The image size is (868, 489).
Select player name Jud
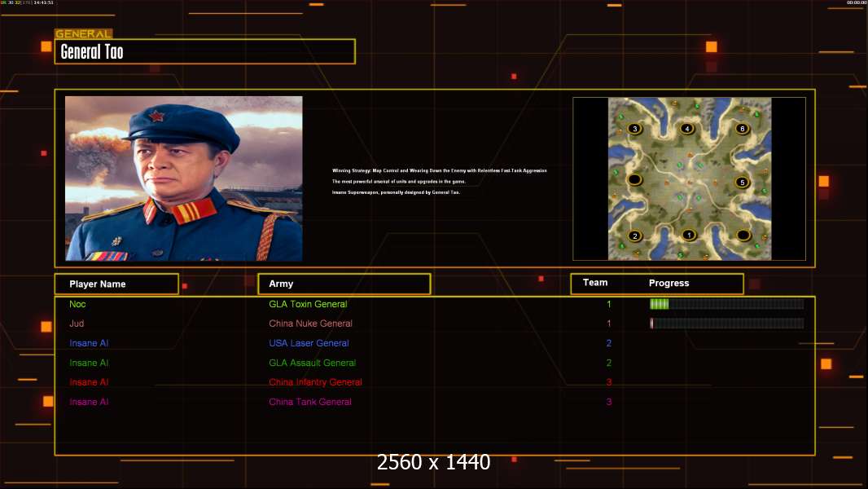point(77,324)
